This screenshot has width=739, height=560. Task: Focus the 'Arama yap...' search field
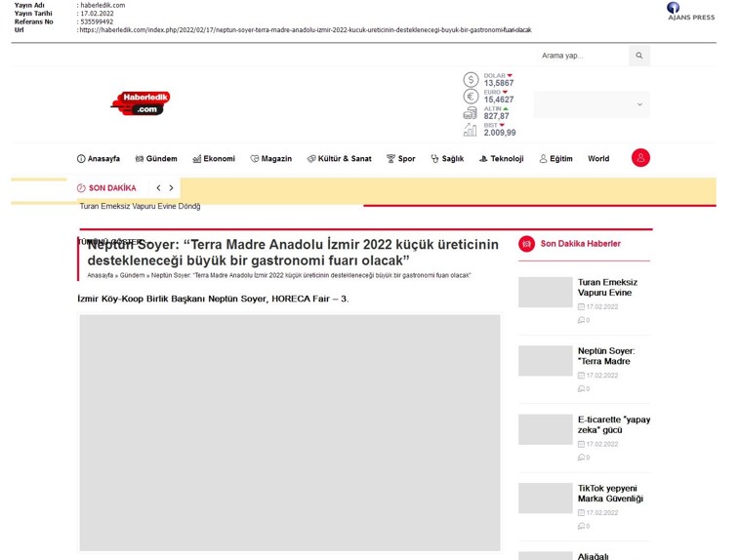[x=583, y=56]
